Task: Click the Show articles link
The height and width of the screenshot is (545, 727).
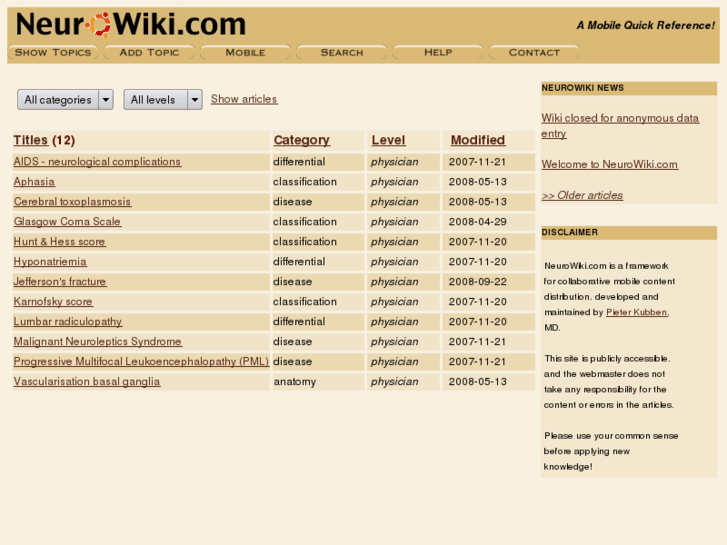Action: point(244,99)
